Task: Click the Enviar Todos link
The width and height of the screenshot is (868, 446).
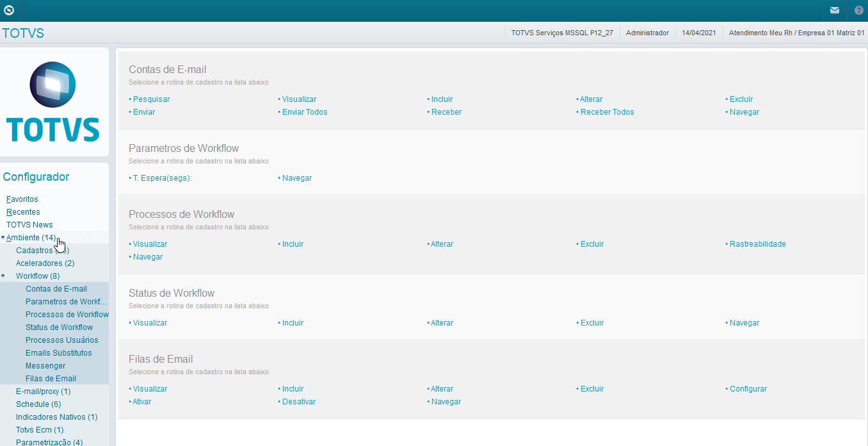Action: pos(305,112)
